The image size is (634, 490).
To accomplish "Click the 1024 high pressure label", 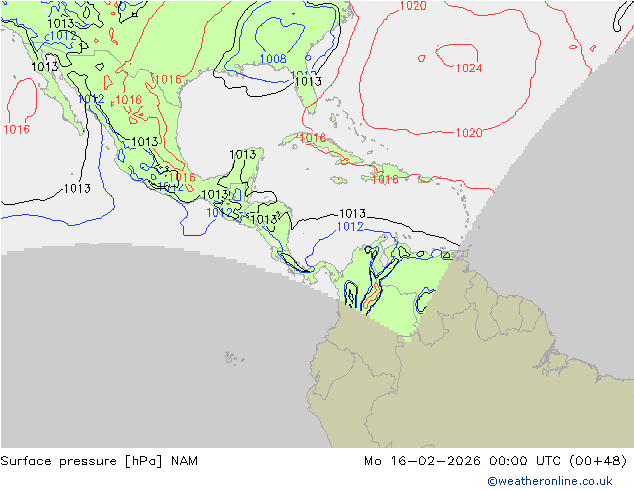I will [469, 68].
